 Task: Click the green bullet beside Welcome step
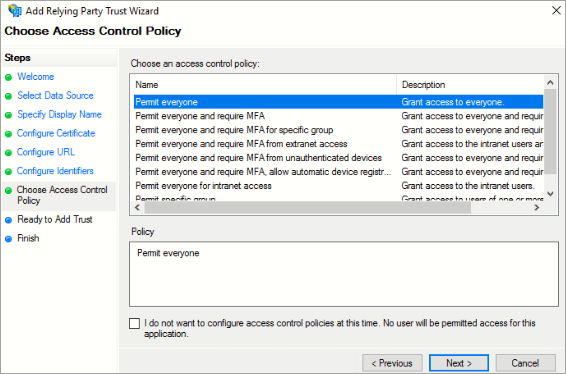pos(9,77)
